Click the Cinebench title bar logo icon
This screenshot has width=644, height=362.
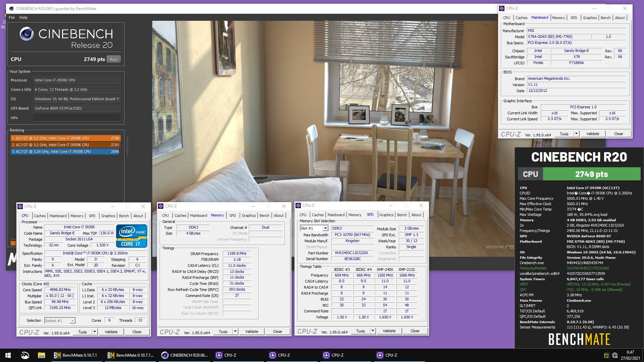(12, 8)
